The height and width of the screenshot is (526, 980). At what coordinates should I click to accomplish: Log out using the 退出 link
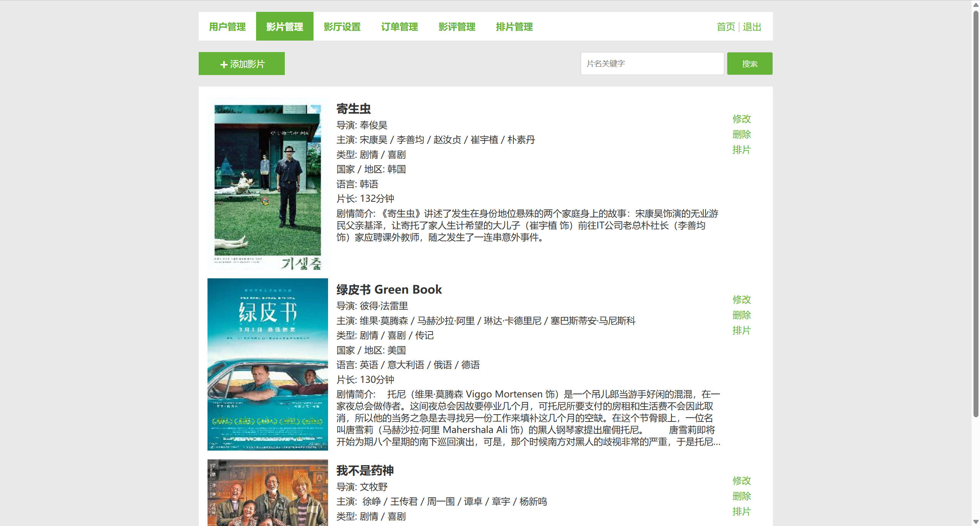pyautogui.click(x=751, y=26)
